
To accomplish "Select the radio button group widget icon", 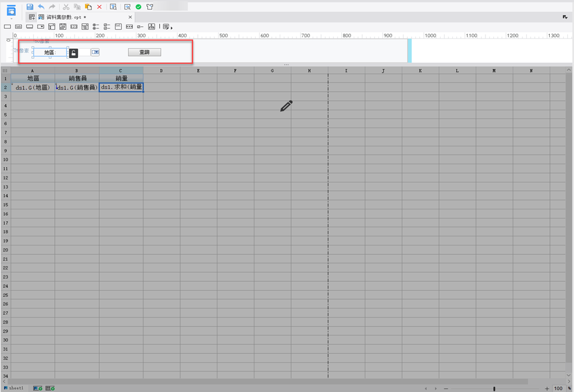I will pos(96,26).
